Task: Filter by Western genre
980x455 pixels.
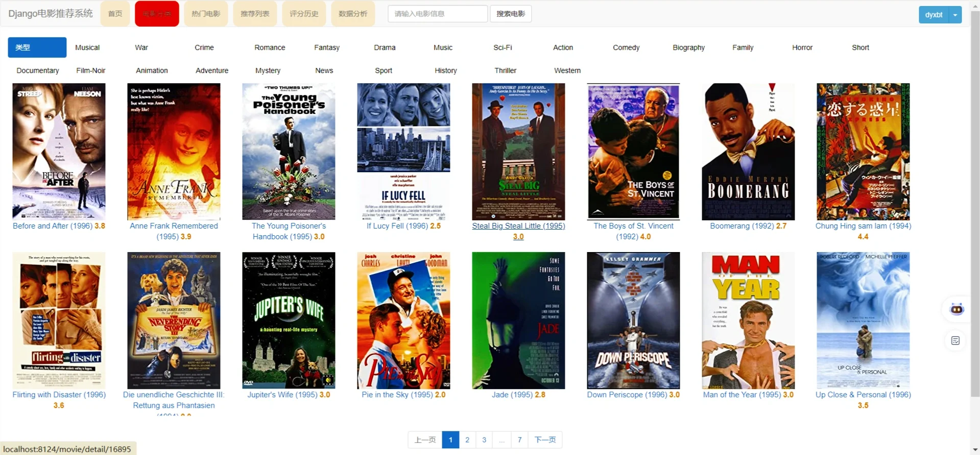Action: pyautogui.click(x=567, y=71)
